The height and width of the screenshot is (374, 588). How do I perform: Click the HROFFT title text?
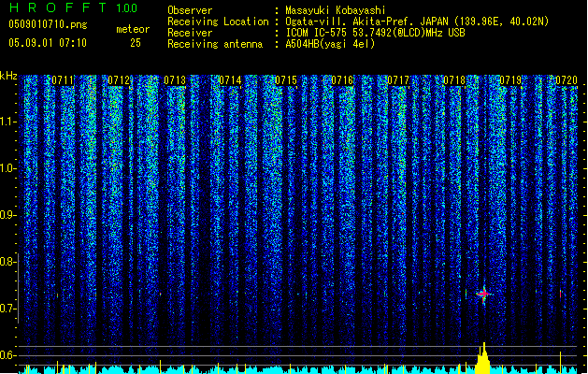pos(58,7)
